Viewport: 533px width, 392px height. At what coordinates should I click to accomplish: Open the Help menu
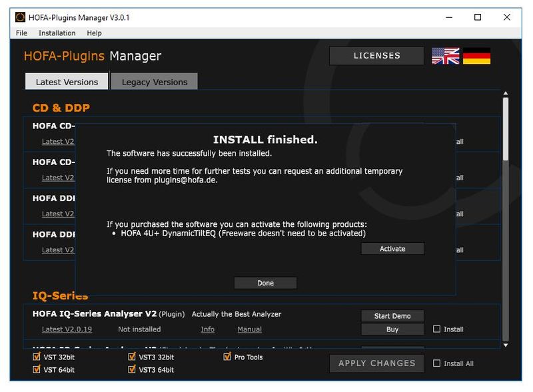point(94,33)
